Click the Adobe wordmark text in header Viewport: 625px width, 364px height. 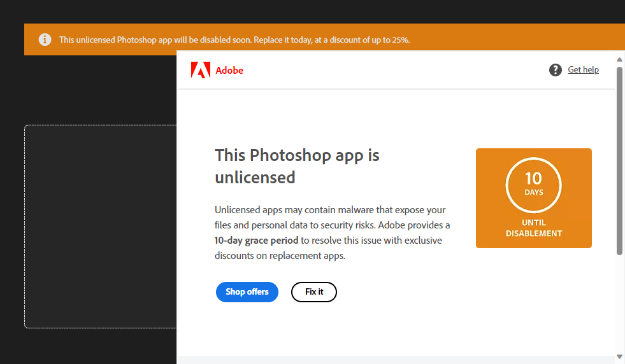(x=229, y=71)
